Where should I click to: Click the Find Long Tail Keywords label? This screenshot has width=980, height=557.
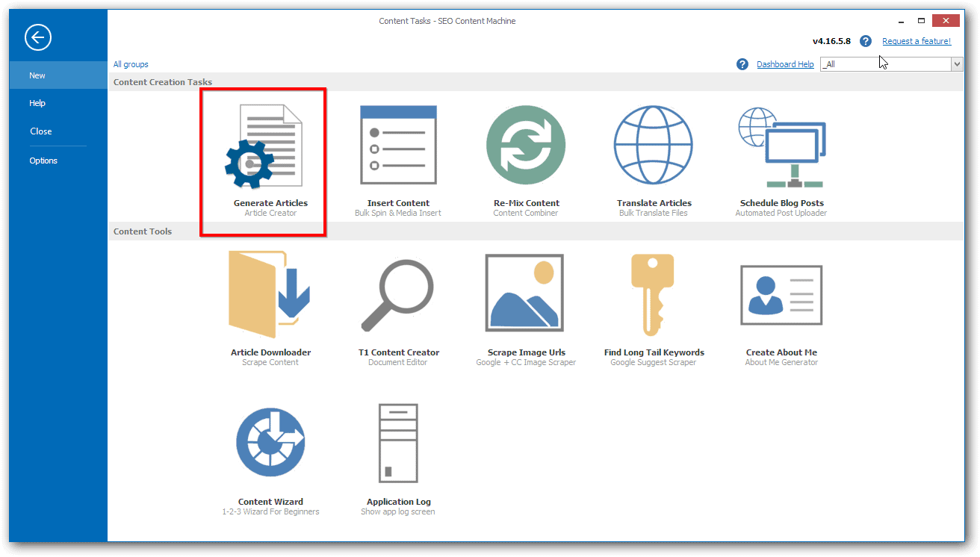click(x=654, y=352)
